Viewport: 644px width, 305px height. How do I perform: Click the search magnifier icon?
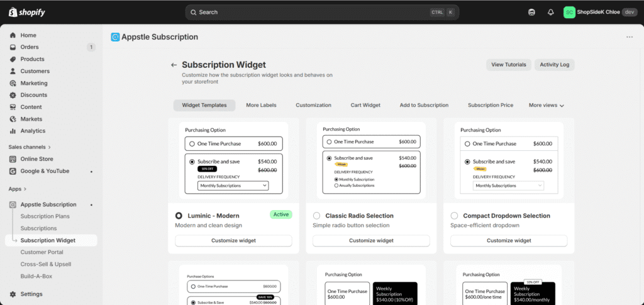194,13
